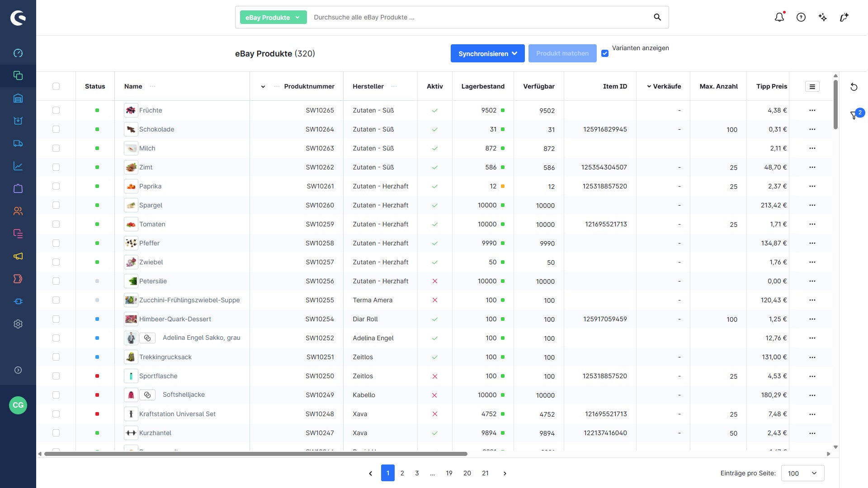868x488 pixels.
Task: Click the search magnifier icon
Action: tap(657, 17)
